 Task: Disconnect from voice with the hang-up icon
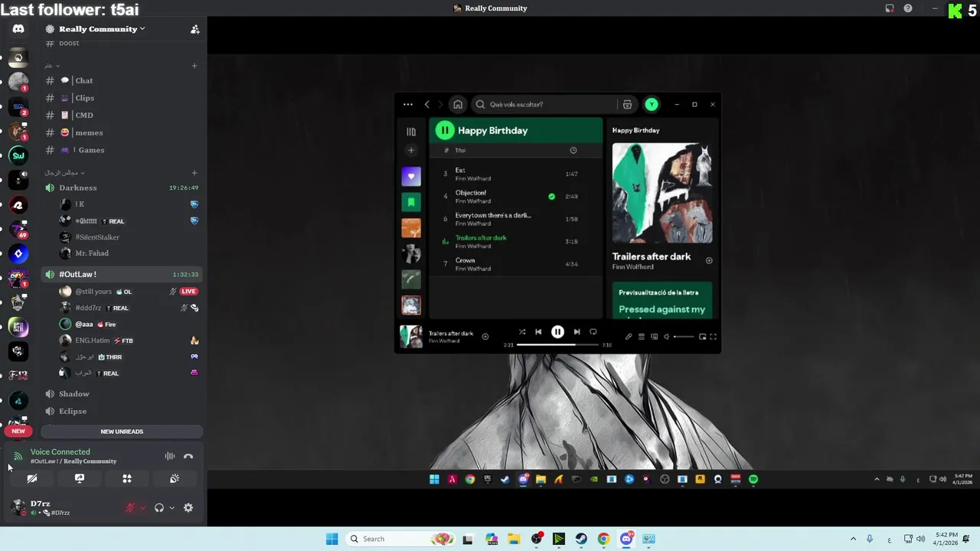188,456
